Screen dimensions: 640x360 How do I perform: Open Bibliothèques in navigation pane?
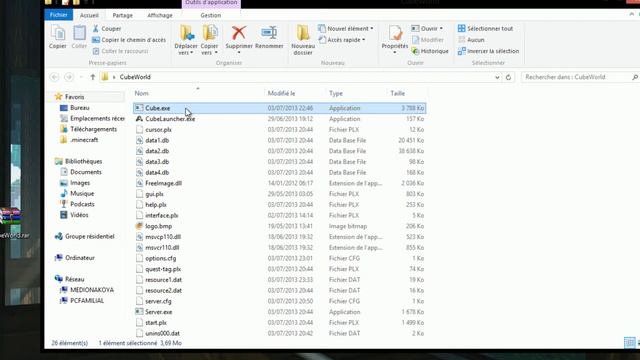[x=83, y=161]
